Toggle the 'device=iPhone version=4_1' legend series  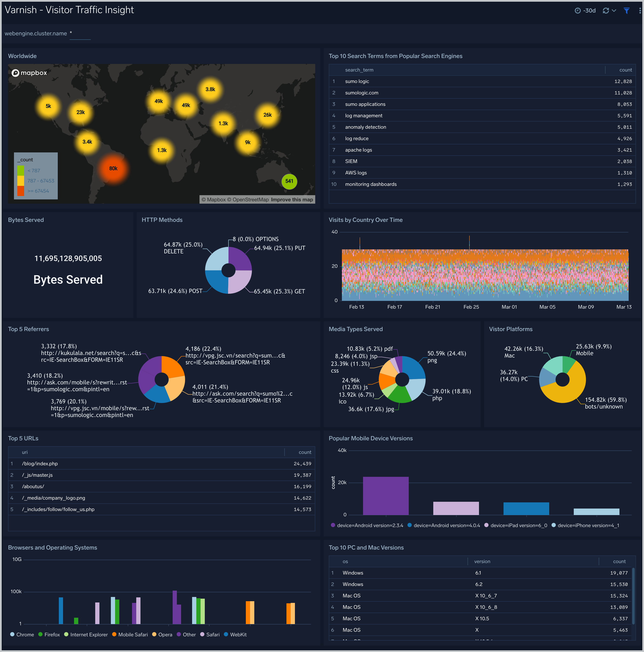(585, 526)
